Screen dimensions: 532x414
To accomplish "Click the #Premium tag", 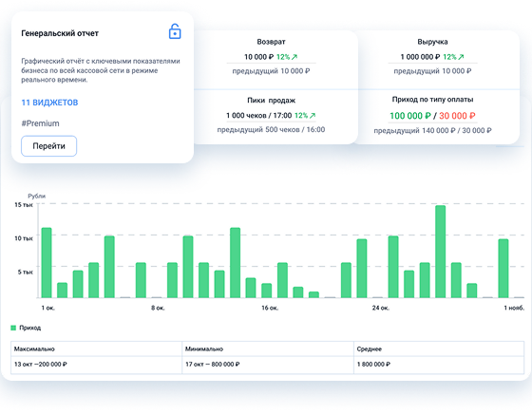I will [x=40, y=123].
